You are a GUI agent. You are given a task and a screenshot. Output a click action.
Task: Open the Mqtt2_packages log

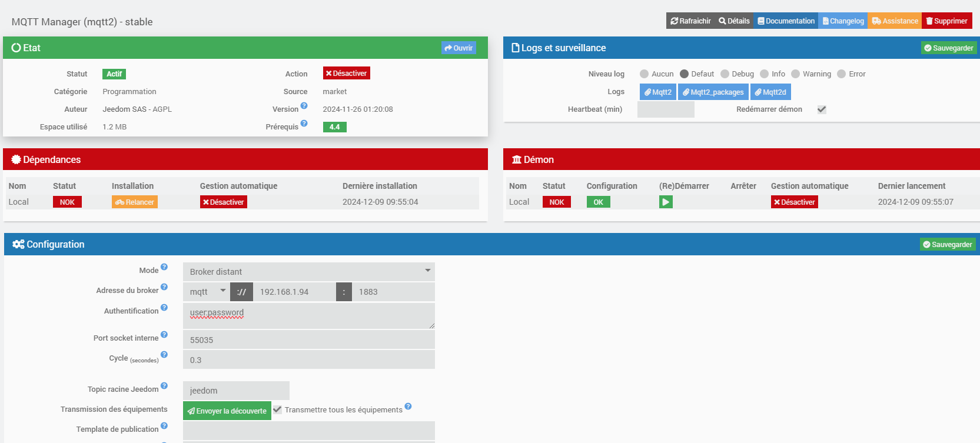pyautogui.click(x=713, y=92)
